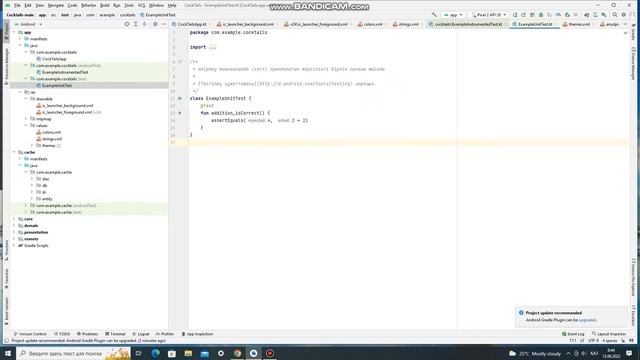Open Build Variants side tab
The width and height of the screenshot is (640, 360).
pos(6,311)
